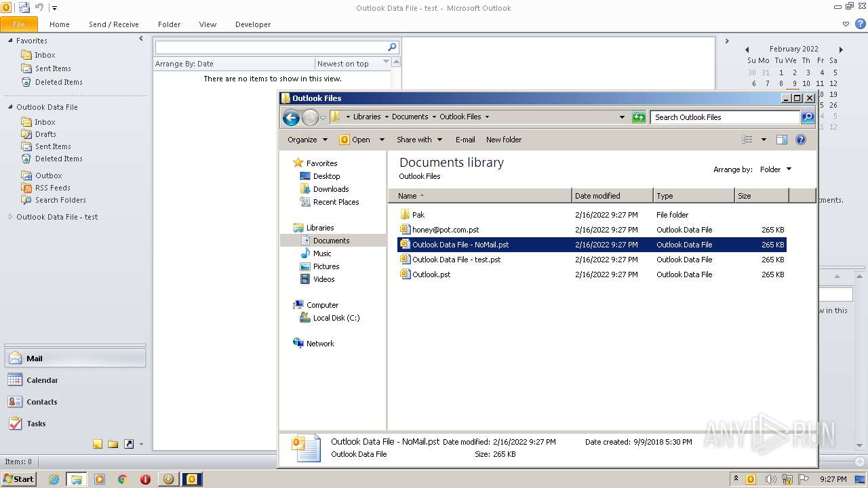
Task: Open the Folder ribbon tab
Action: [170, 24]
